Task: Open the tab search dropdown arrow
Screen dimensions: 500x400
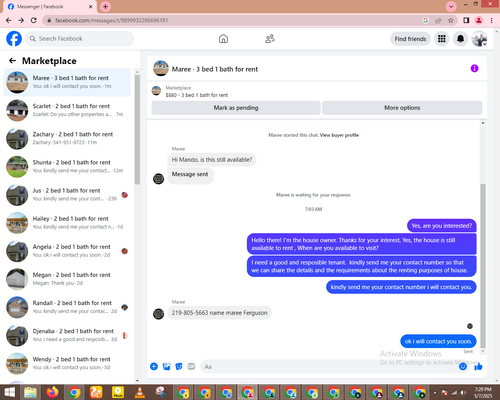Action: (451, 6)
